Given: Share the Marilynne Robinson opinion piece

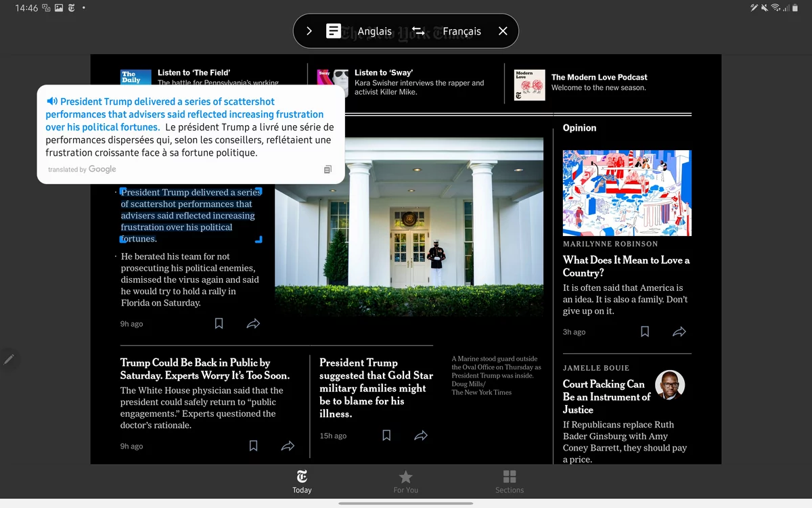Looking at the screenshot, I should [679, 331].
